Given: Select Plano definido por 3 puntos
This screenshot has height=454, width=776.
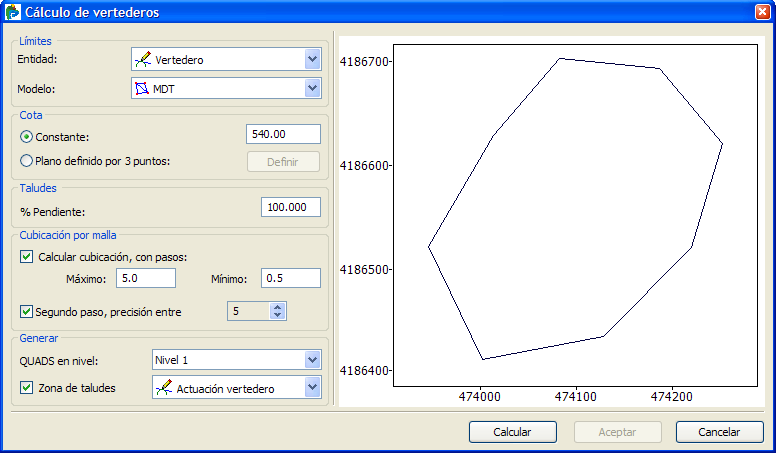Looking at the screenshot, I should click(x=27, y=160).
